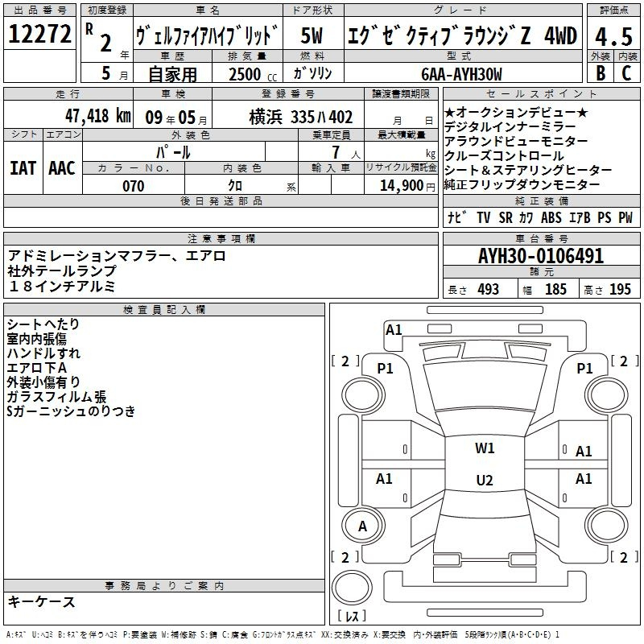Image resolution: width=644 pixels, height=644 pixels.
Task: Select the SR sunroof equipment code
Action: (x=505, y=217)
